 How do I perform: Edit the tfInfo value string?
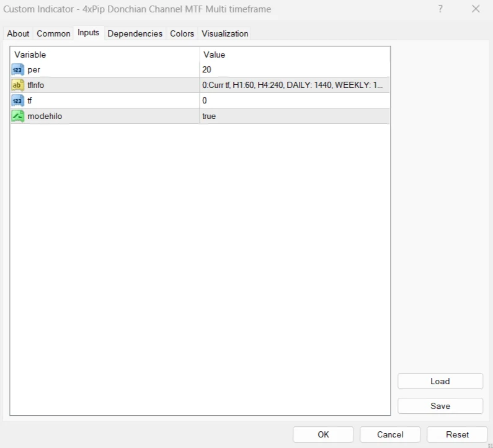click(295, 85)
